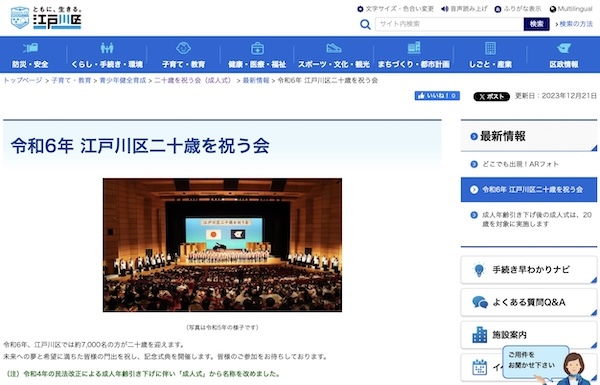600x385 pixels.
Task: Open どこでも出現！ARフォト sidebar link
Action: pyautogui.click(x=520, y=164)
